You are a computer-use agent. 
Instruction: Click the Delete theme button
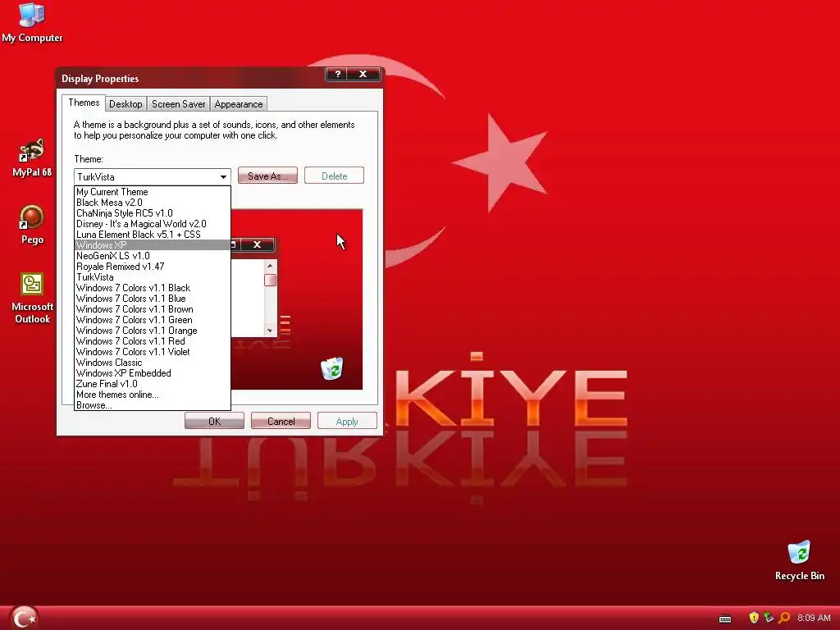[335, 176]
